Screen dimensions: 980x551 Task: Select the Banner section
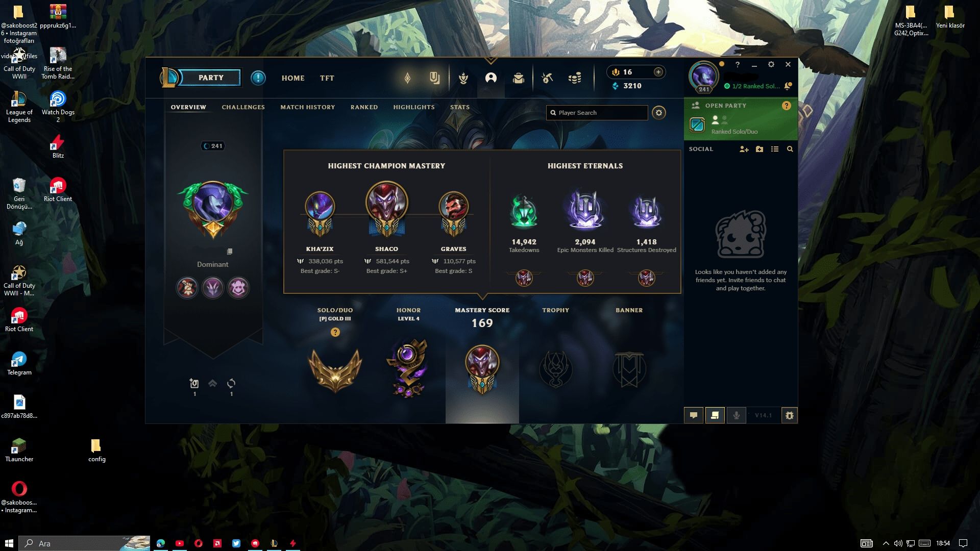point(629,369)
